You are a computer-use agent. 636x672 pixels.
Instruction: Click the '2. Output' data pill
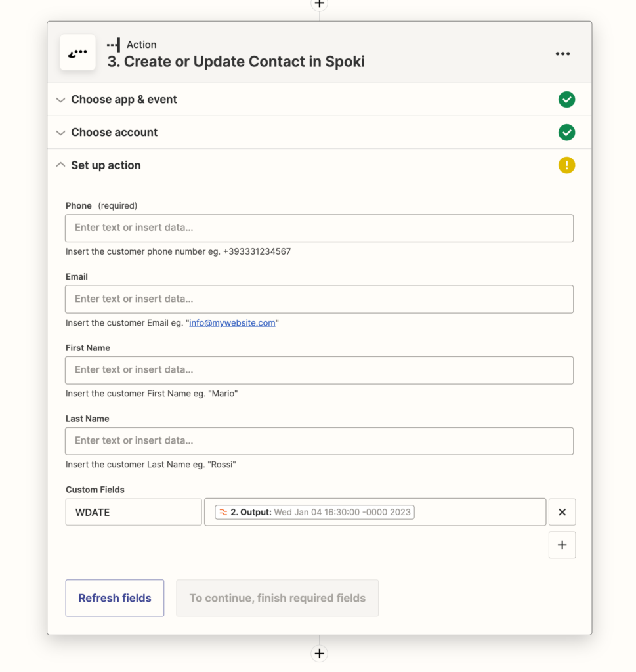tap(315, 512)
